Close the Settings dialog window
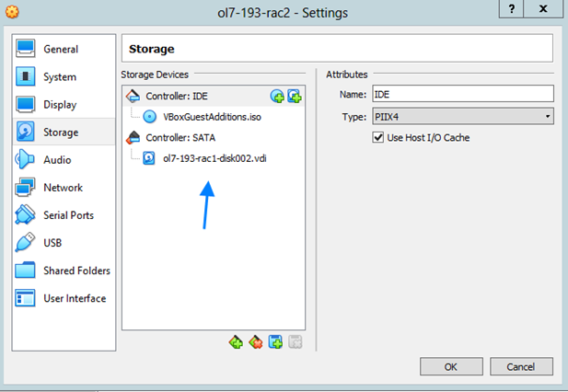 pos(543,8)
